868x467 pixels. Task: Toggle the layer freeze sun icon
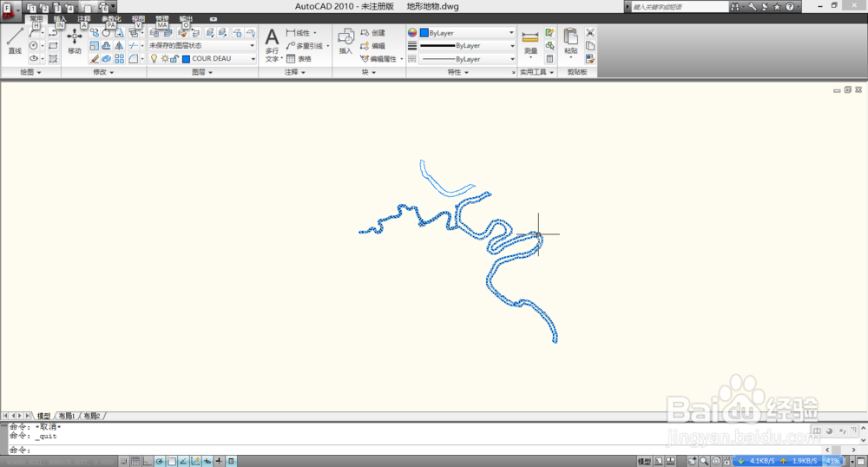pos(164,59)
